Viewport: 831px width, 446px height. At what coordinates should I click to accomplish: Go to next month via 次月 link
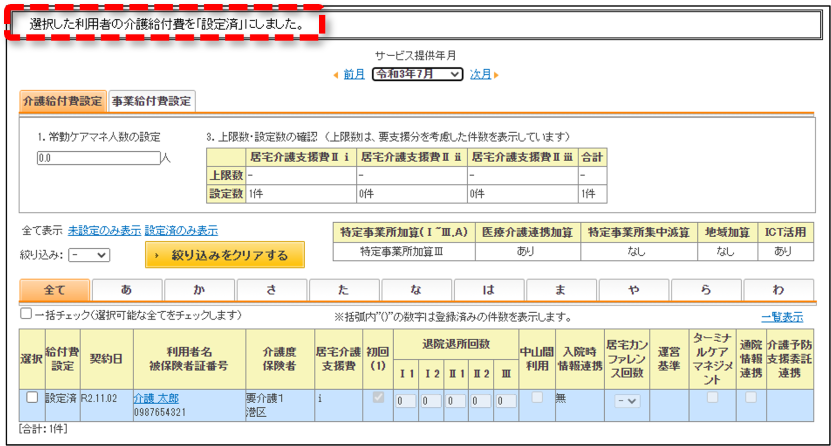(480, 74)
